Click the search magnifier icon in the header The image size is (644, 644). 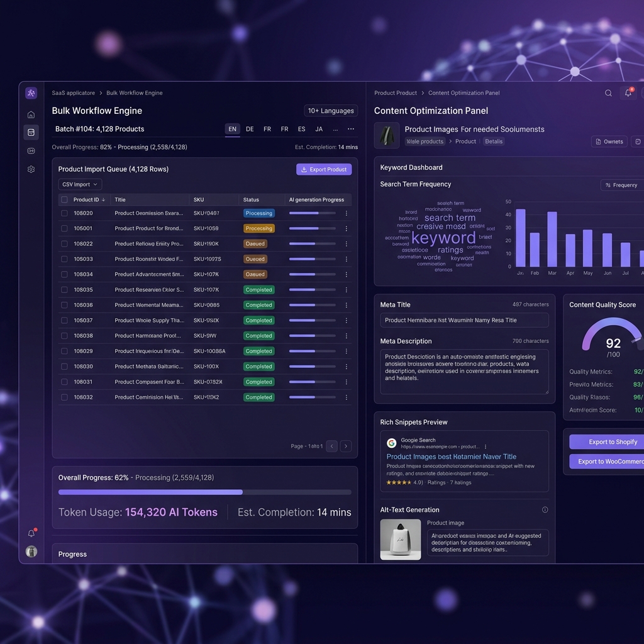pos(608,93)
